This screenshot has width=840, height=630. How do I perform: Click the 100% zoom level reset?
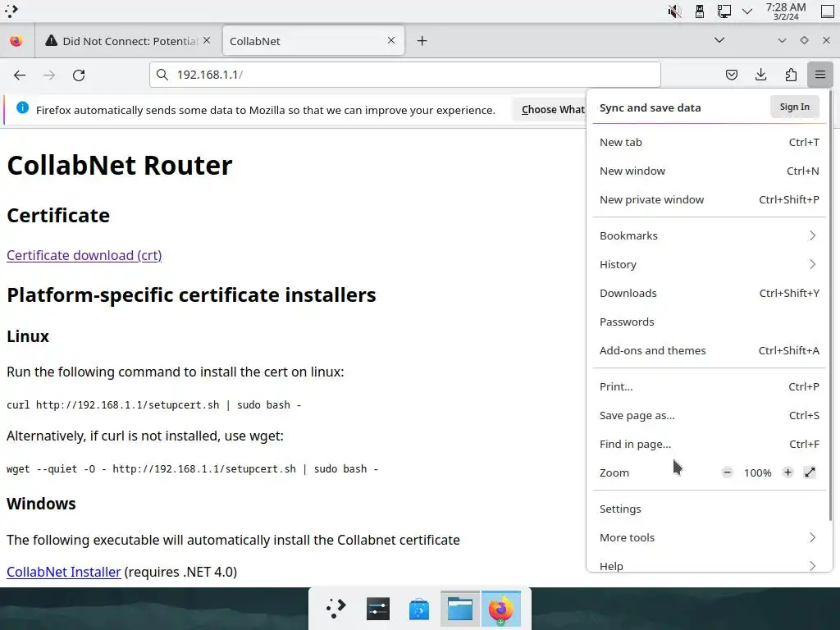(757, 472)
